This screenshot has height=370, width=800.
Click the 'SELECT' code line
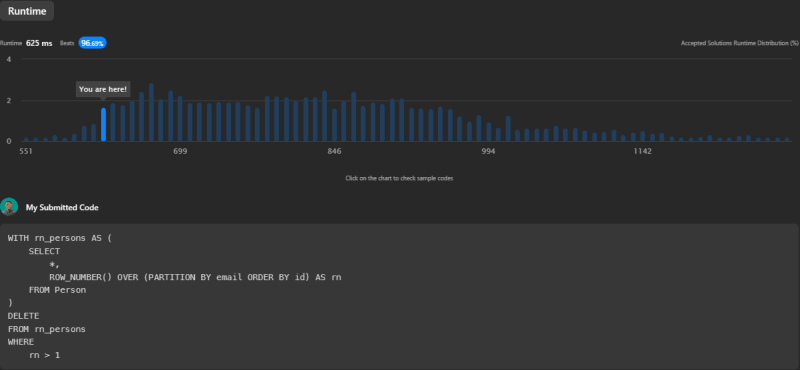pos(44,251)
